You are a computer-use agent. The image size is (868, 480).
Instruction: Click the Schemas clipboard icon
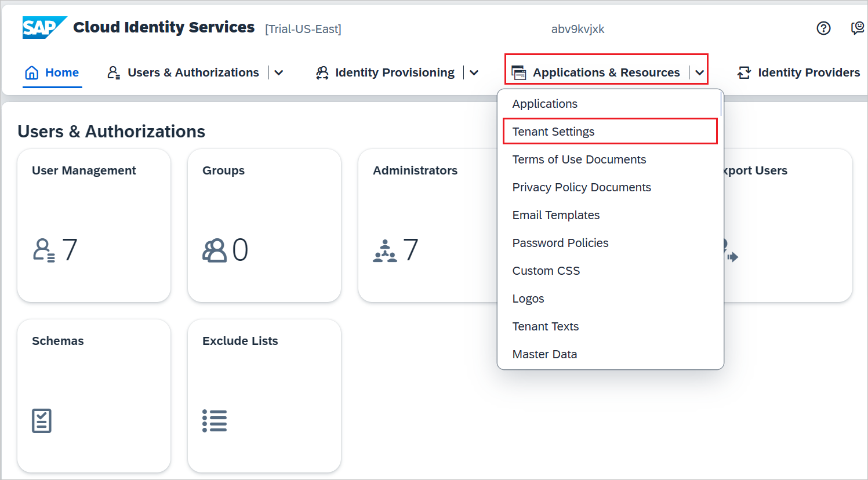(42, 421)
